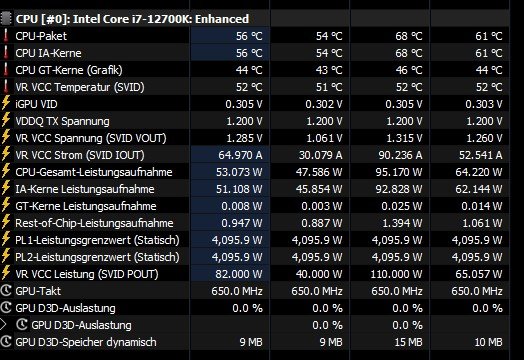Viewport: 524px width, 360px height.
Task: Click lightning icon beside VR VCC Spannung
Action: pyautogui.click(x=6, y=138)
